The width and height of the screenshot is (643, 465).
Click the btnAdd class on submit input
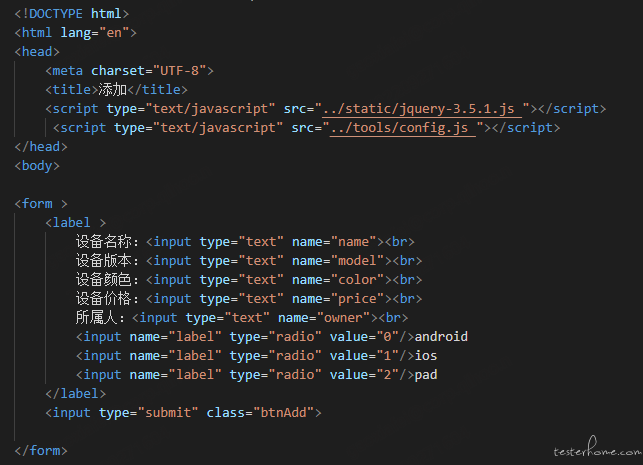pos(283,413)
